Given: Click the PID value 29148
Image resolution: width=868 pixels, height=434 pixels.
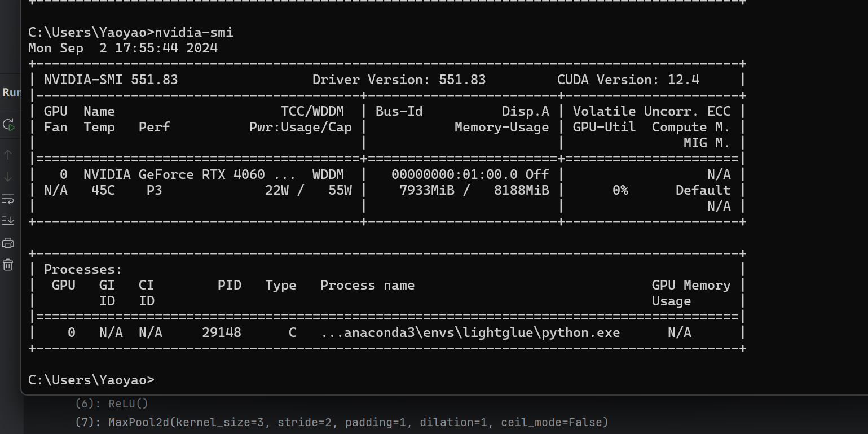Looking at the screenshot, I should point(221,332).
